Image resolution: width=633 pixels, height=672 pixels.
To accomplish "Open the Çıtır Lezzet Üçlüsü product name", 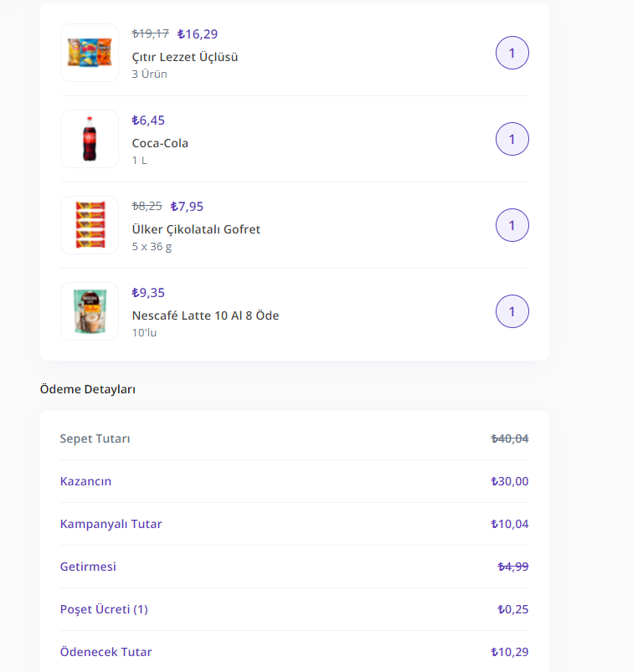I will point(185,57).
